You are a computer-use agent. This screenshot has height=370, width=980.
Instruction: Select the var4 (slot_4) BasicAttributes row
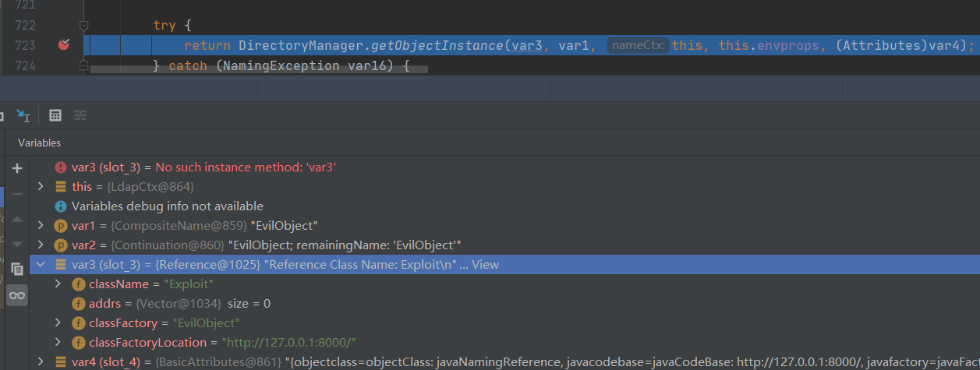pos(312,361)
